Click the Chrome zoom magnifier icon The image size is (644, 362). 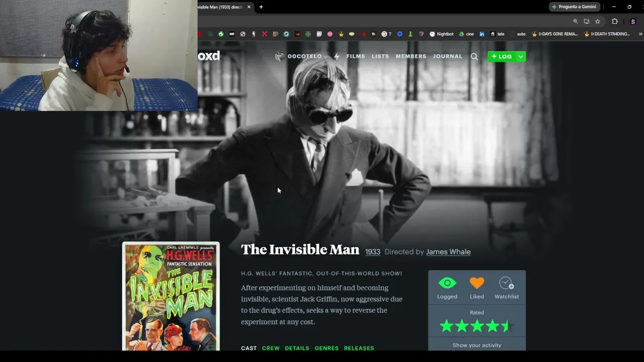tap(576, 22)
